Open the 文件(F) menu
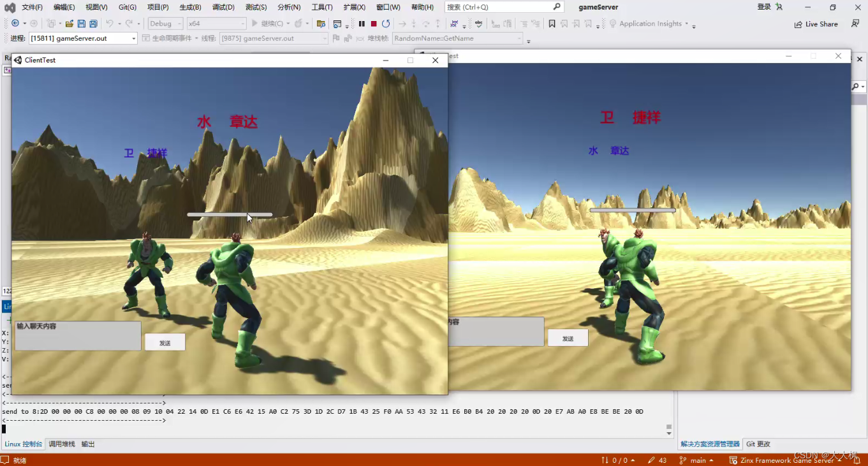This screenshot has width=868, height=466. coord(32,8)
